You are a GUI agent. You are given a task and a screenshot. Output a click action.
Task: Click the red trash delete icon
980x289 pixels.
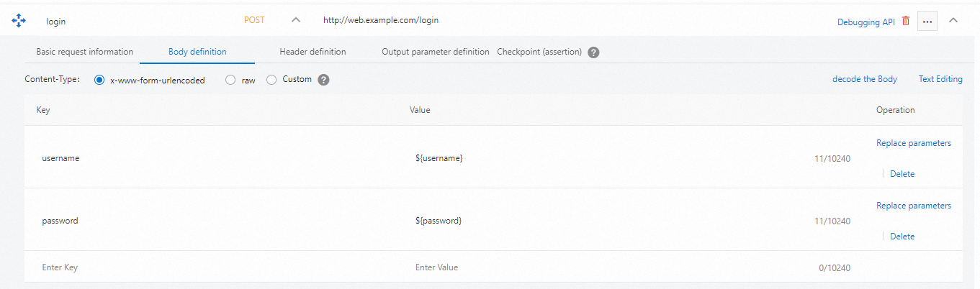click(906, 21)
